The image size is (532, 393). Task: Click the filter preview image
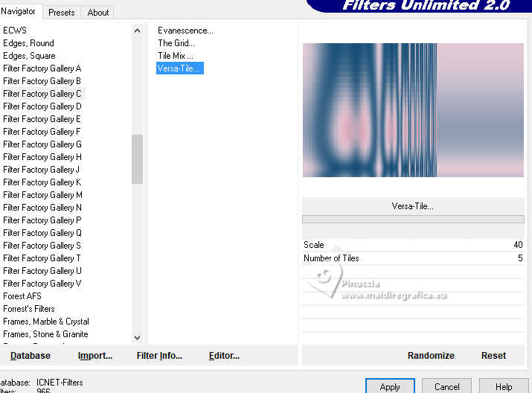413,110
